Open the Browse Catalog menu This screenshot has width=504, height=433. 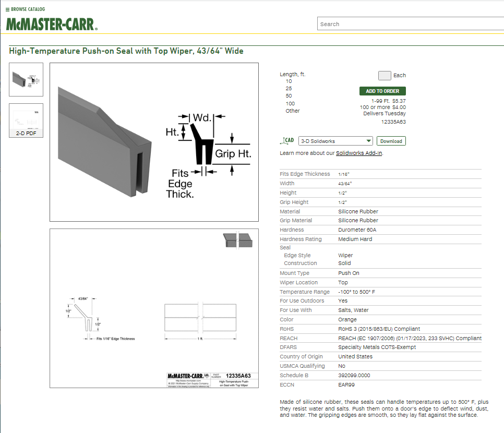(26, 9)
